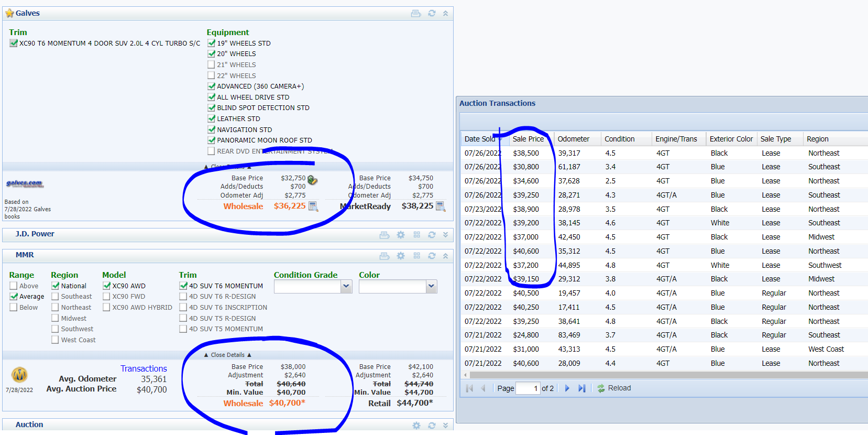
Task: Go to previous auction transactions page
Action: pos(483,388)
